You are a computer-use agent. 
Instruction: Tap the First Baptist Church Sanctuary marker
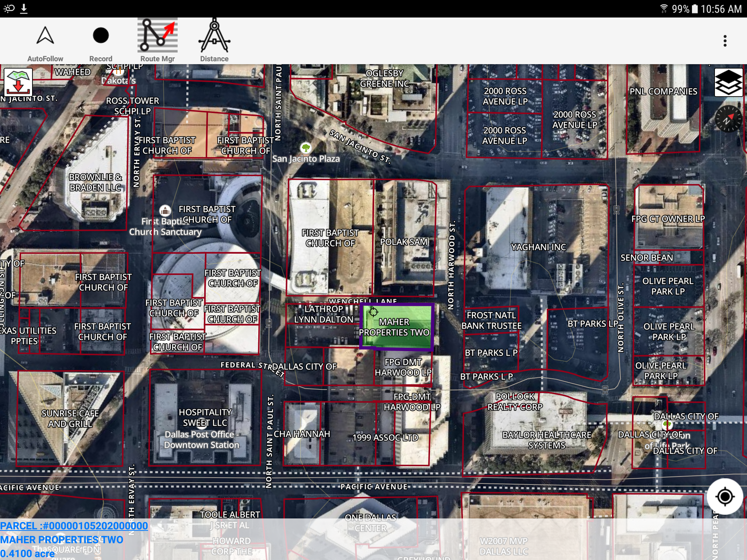point(165,210)
